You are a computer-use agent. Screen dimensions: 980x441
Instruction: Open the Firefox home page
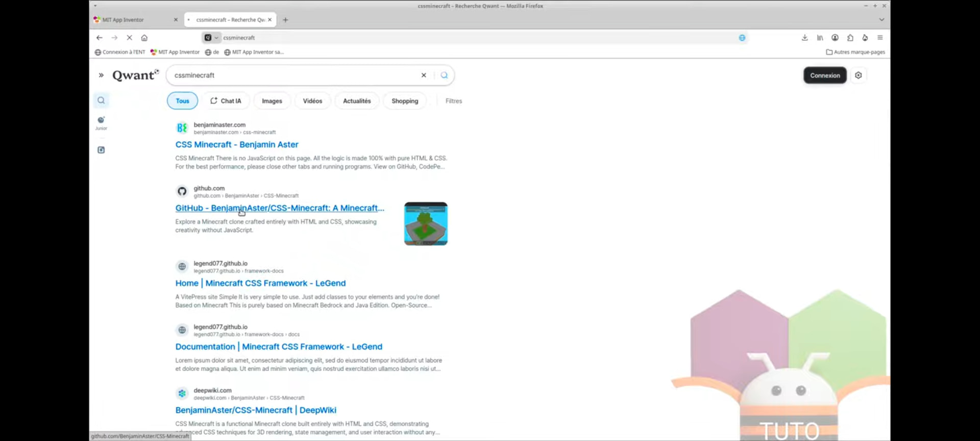click(144, 38)
